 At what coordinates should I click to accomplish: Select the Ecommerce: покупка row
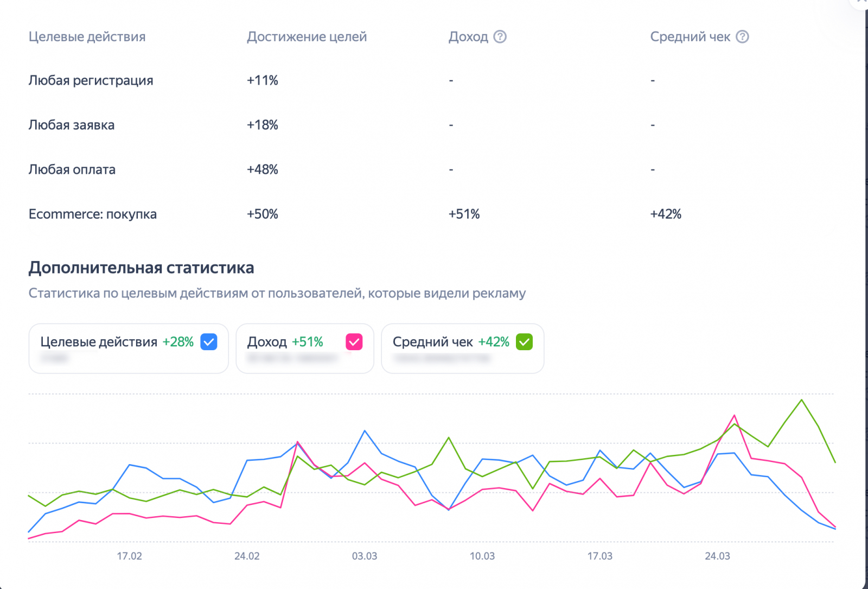point(92,214)
